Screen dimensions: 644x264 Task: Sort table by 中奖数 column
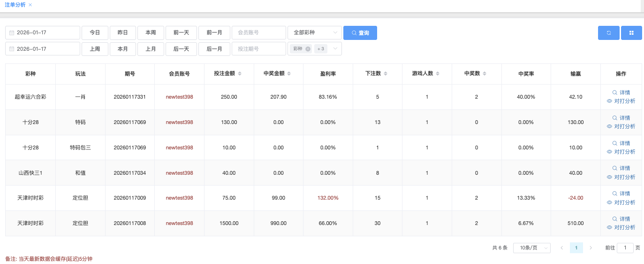[485, 74]
